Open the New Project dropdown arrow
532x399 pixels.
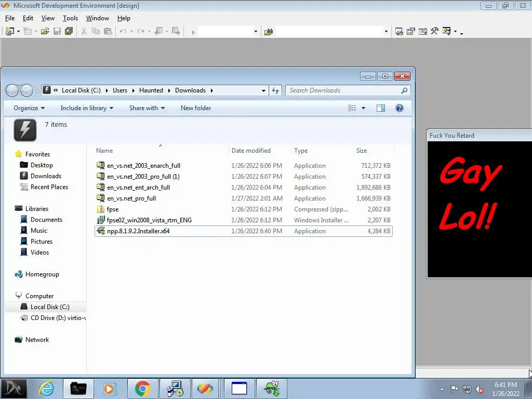coord(18,32)
